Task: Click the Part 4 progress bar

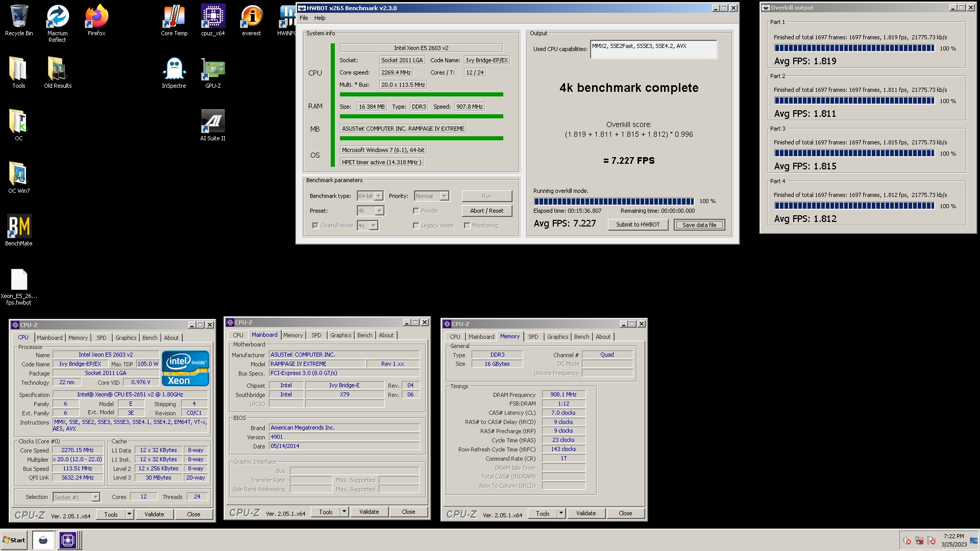Action: pyautogui.click(x=854, y=206)
